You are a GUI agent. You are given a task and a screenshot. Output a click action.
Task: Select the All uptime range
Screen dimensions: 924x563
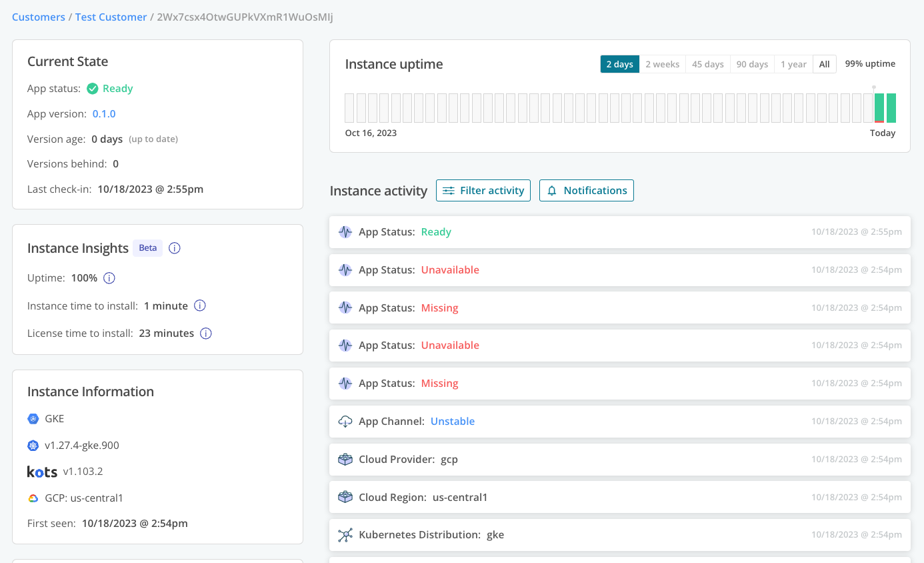(x=825, y=63)
